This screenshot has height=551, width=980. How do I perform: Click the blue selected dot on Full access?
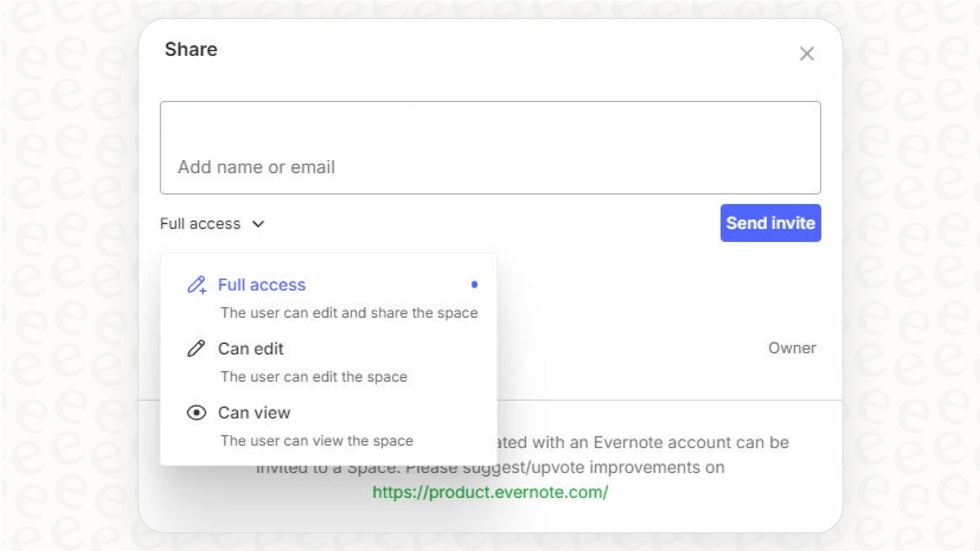[474, 285]
